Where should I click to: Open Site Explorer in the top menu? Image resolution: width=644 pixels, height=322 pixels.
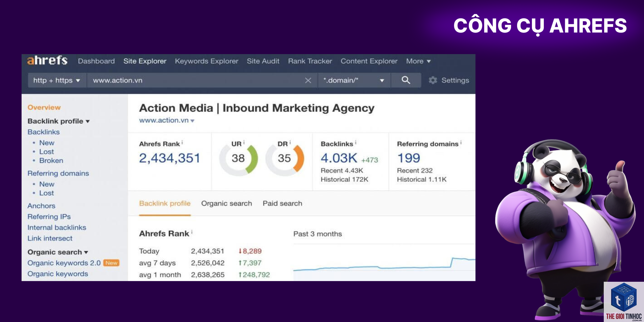145,61
